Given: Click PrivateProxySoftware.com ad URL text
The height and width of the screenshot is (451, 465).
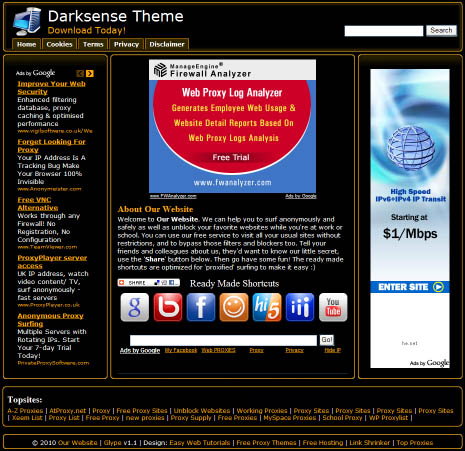Looking at the screenshot, I should pos(53,363).
